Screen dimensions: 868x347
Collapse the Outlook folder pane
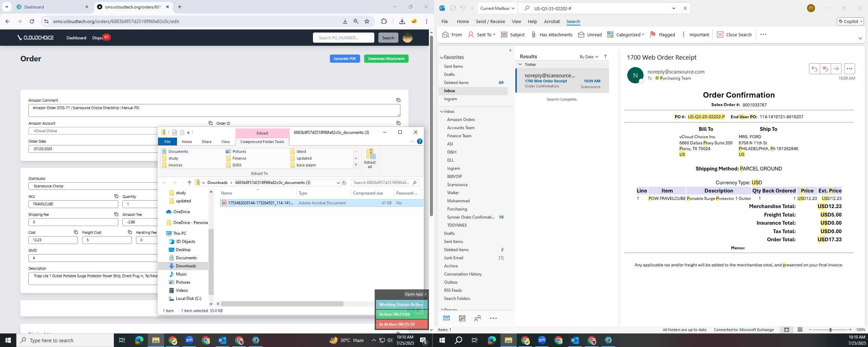pyautogui.click(x=510, y=50)
